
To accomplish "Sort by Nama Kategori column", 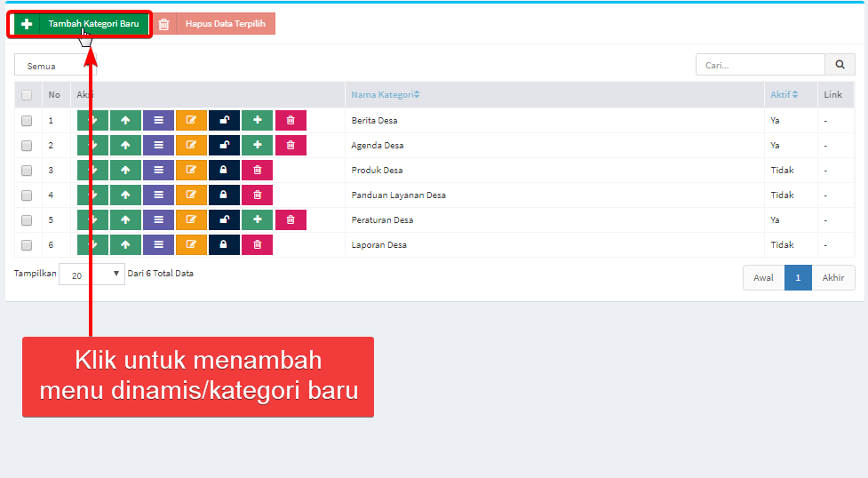I will tap(386, 95).
